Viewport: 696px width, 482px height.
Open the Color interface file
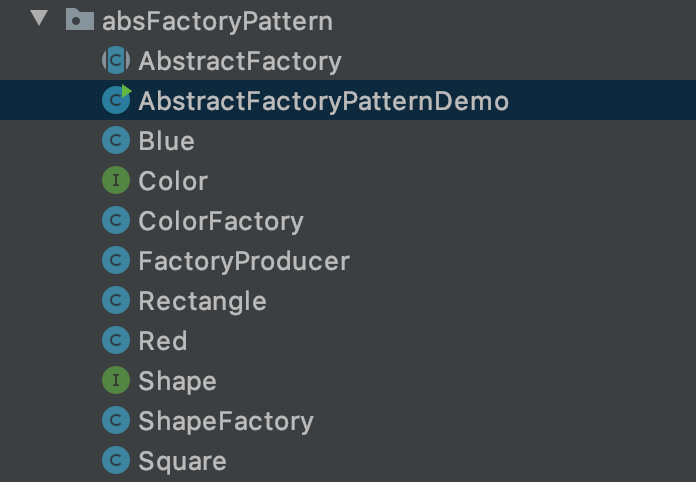pos(173,181)
